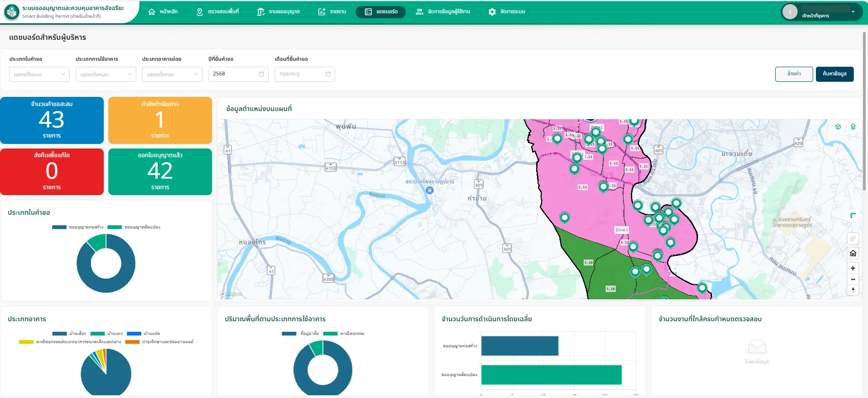This screenshot has height=398, width=868.
Task: Go to ตรวจสอบพื้นที่ menu
Action: [x=218, y=12]
